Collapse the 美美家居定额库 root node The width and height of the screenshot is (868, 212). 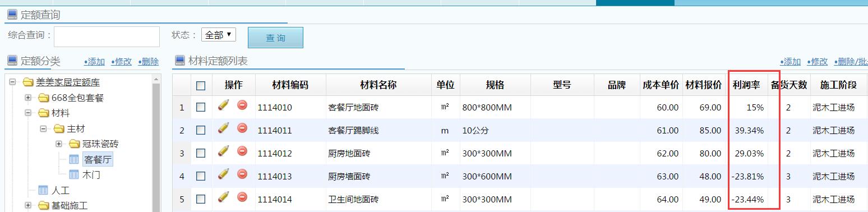coord(13,82)
